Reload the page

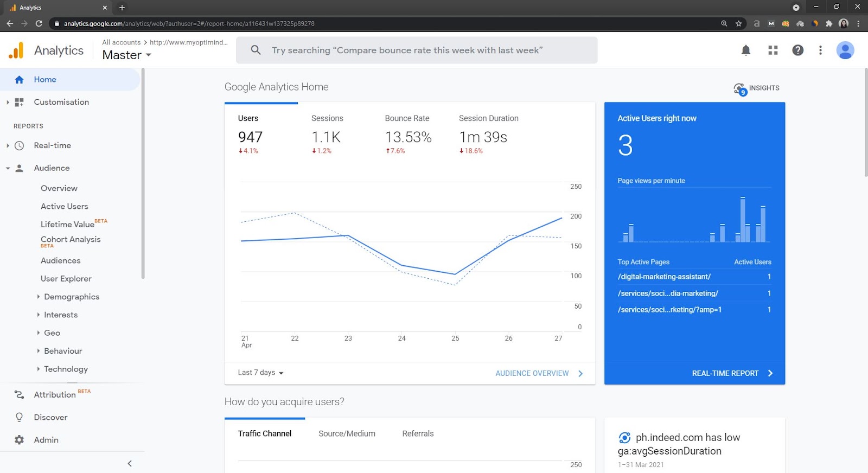click(39, 23)
